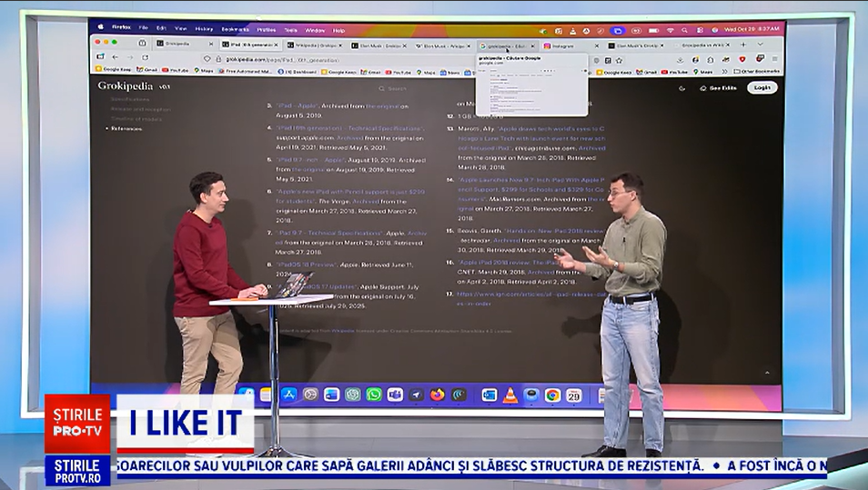Image resolution: width=868 pixels, height=490 pixels.
Task: Go to References in sidebar
Action: pyautogui.click(x=126, y=128)
